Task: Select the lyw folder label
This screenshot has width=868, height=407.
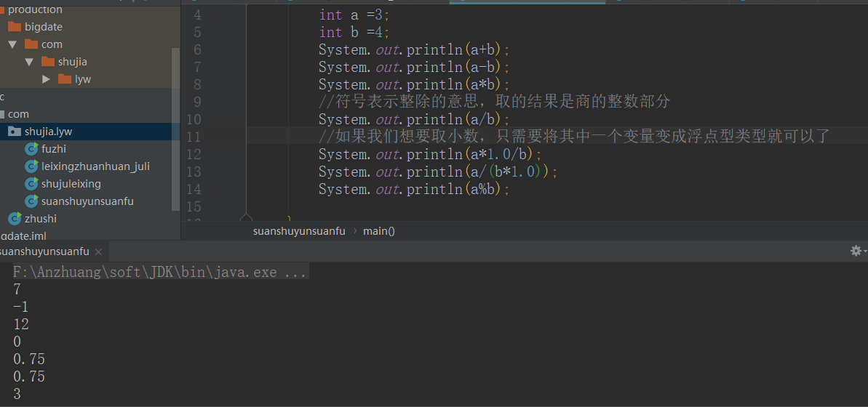Action: [x=83, y=79]
